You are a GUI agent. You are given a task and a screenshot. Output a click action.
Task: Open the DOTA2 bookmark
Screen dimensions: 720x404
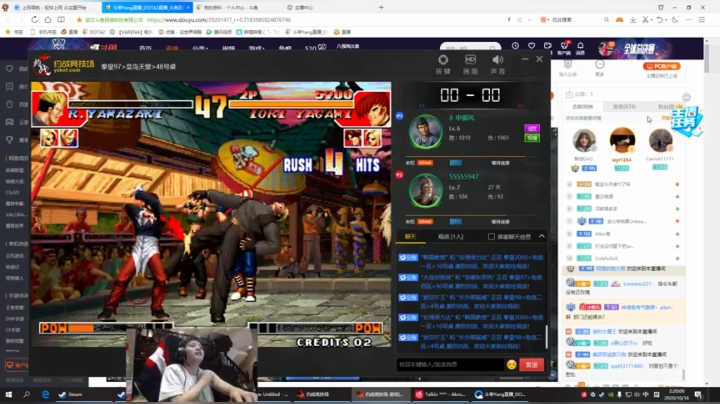pos(94,32)
